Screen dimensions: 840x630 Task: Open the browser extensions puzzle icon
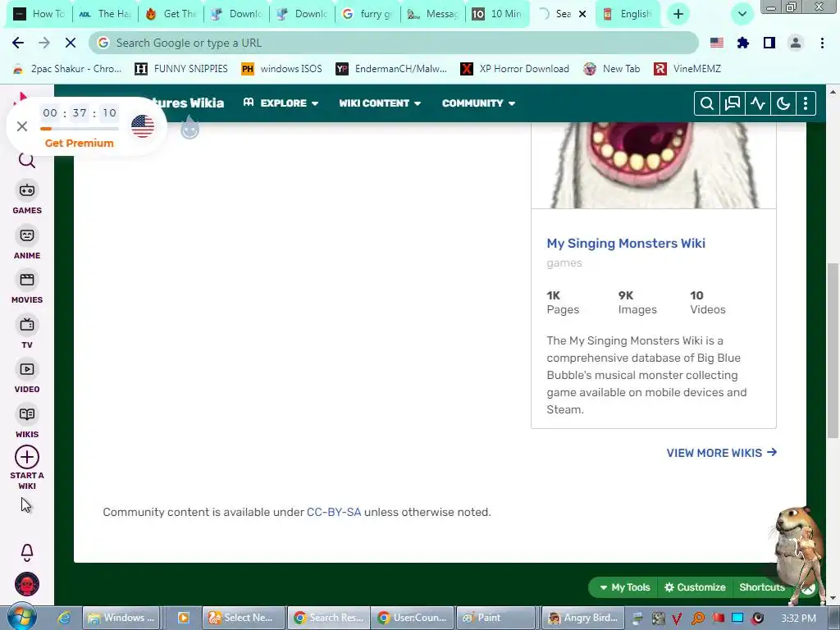pyautogui.click(x=743, y=43)
